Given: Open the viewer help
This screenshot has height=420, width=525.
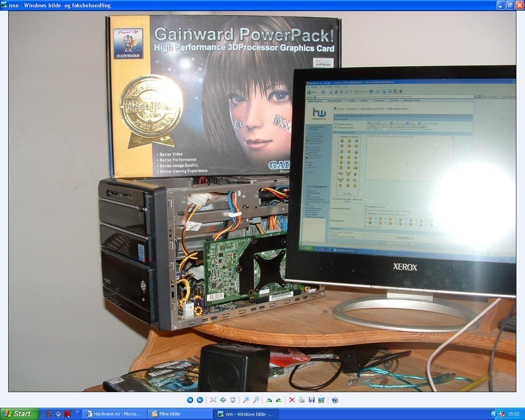Looking at the screenshot, I should pyautogui.click(x=335, y=400).
